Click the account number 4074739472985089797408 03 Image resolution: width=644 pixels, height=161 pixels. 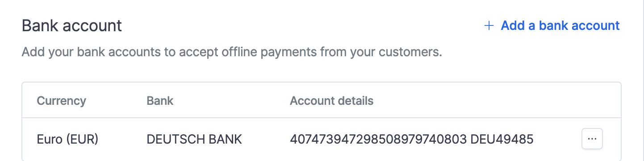(378, 140)
